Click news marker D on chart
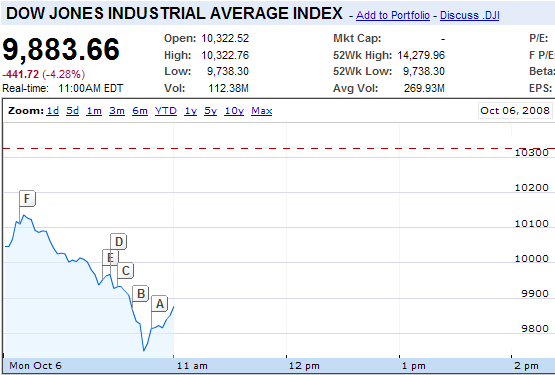The image size is (555, 375). tap(119, 242)
